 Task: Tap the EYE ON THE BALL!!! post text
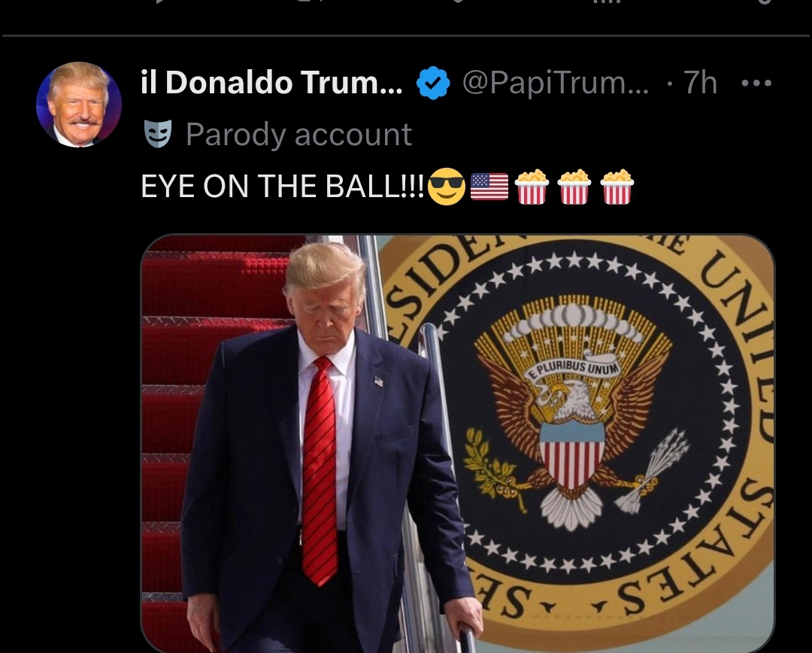[283, 186]
